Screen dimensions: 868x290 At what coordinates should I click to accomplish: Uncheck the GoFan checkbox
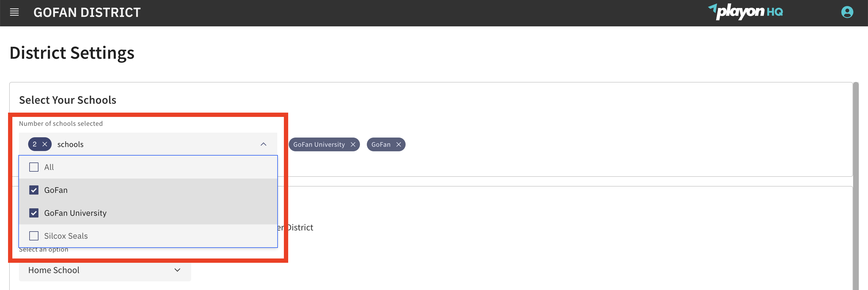coord(34,190)
